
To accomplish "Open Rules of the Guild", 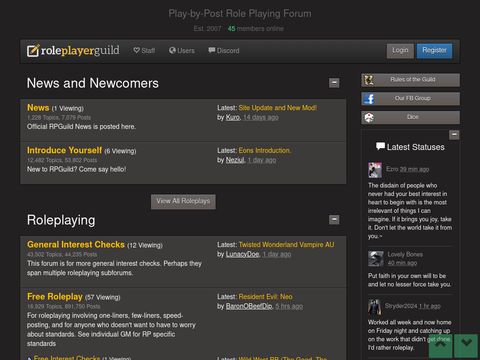I will [410, 80].
